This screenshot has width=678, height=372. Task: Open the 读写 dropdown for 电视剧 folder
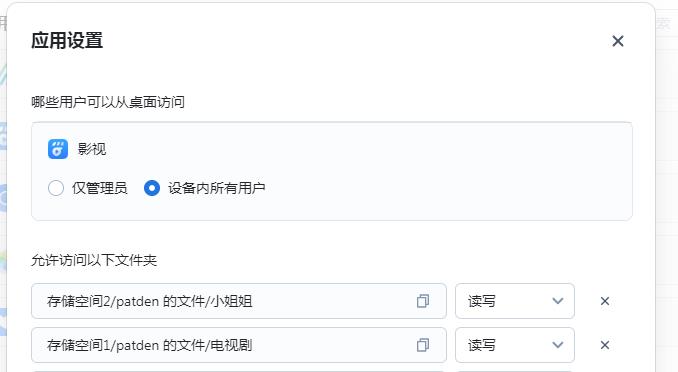515,345
